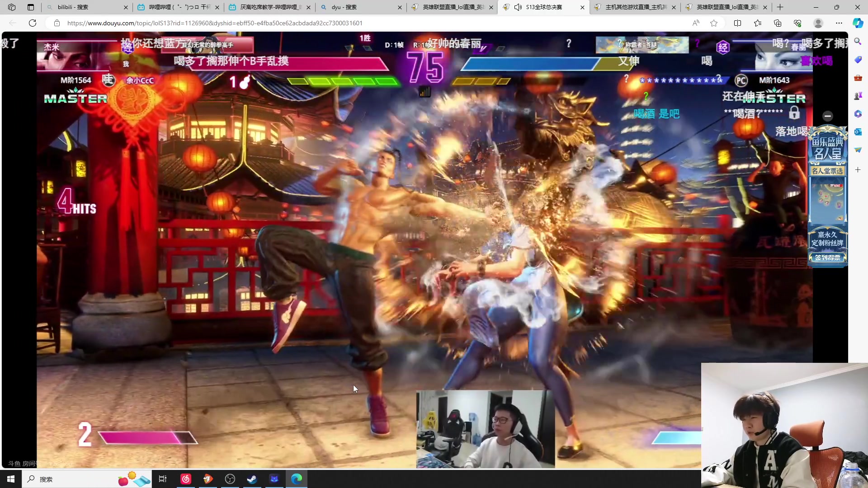Close the dyu - 搜索 tab
This screenshot has width=868, height=488.
pos(400,7)
